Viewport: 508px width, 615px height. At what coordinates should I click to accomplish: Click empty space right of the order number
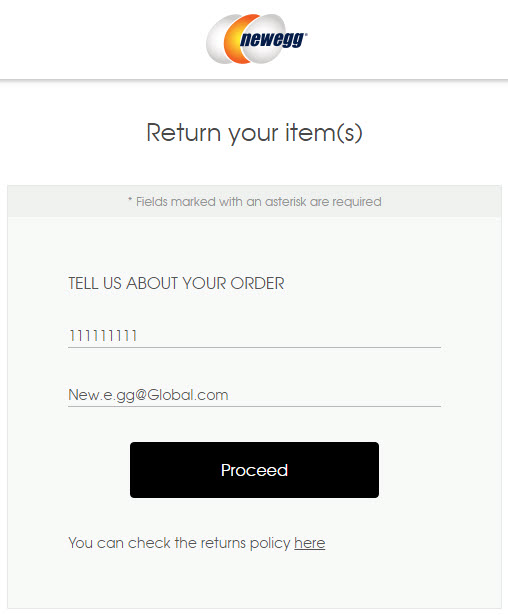point(289,336)
